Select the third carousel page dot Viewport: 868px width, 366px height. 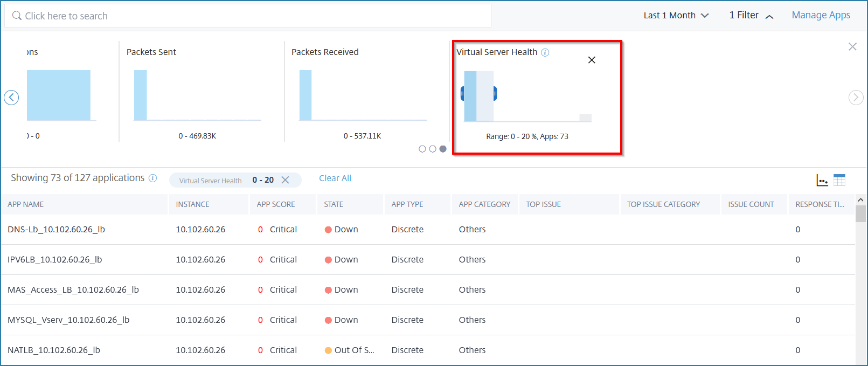443,149
